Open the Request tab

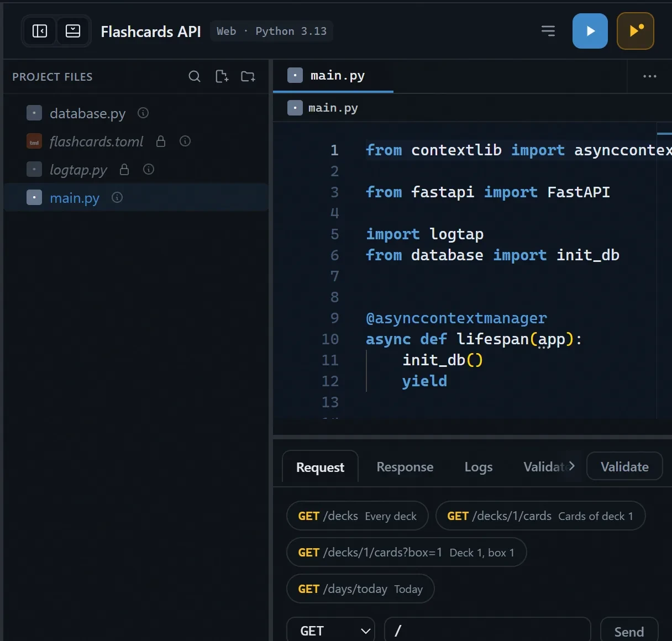(x=320, y=467)
